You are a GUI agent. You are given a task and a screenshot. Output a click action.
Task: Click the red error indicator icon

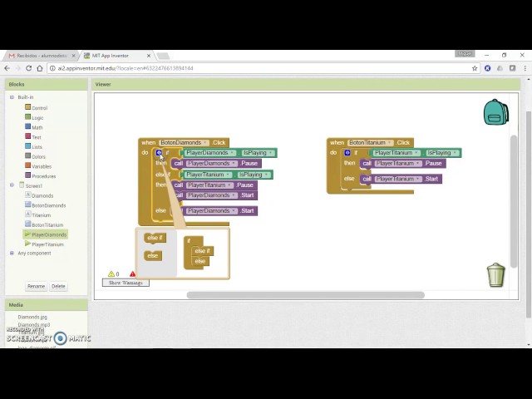click(x=132, y=273)
